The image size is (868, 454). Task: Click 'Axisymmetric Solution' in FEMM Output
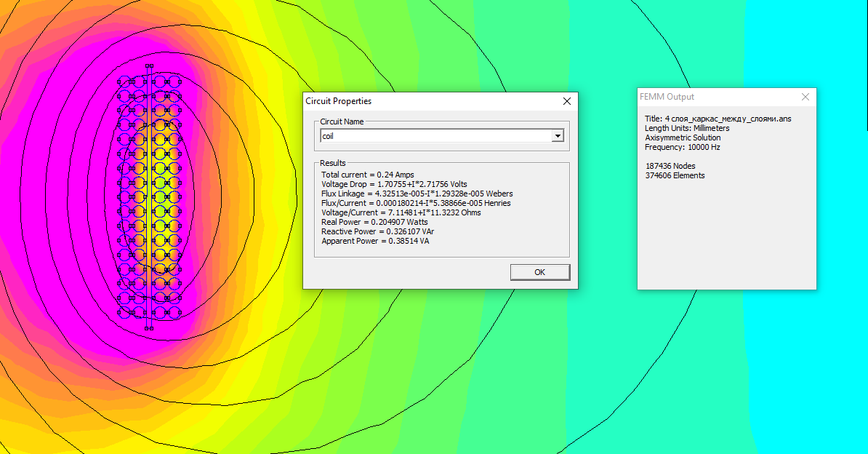coord(683,138)
